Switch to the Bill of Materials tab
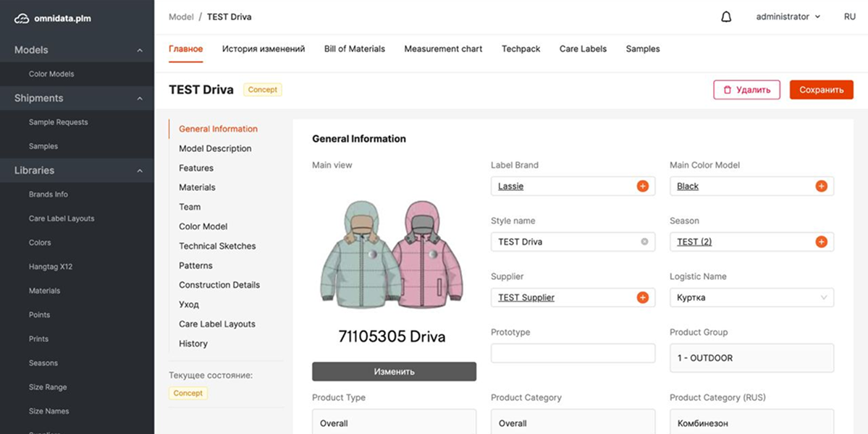This screenshot has height=434, width=868. (354, 49)
